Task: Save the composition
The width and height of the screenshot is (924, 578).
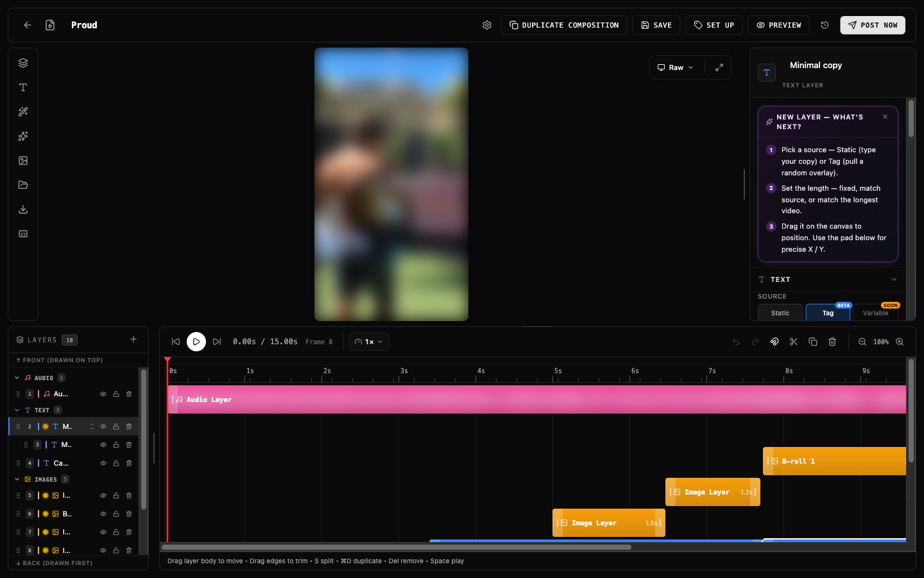Action: [656, 25]
